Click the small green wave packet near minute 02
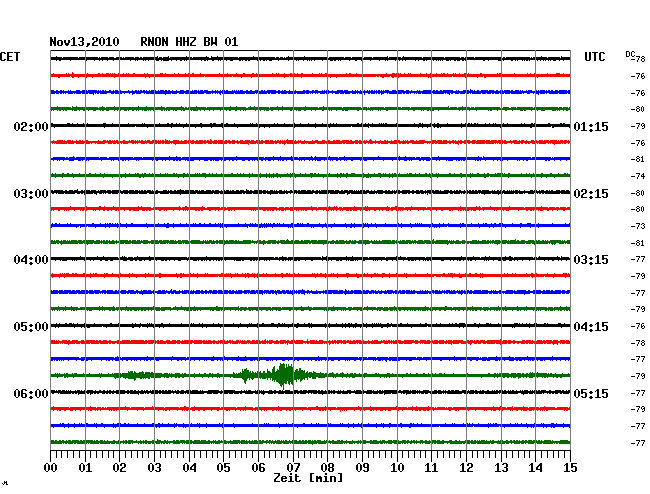Viewport: 650px width, 494px height. point(135,375)
